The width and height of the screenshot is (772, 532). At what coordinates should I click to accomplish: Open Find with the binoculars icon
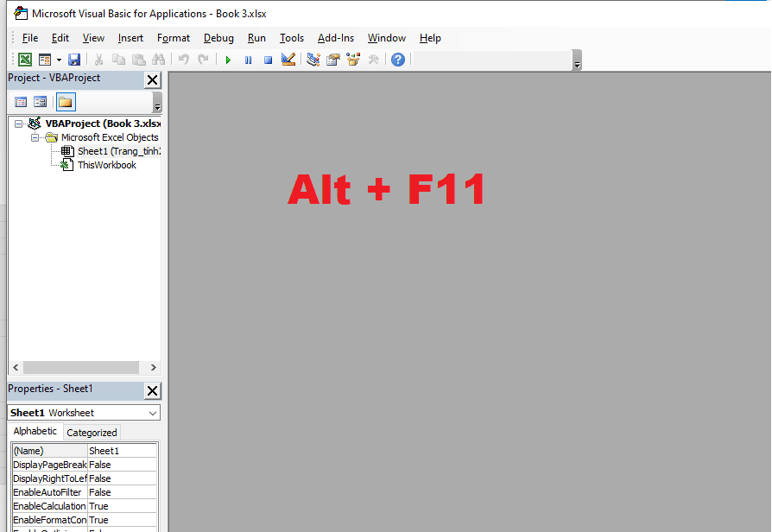[x=159, y=60]
